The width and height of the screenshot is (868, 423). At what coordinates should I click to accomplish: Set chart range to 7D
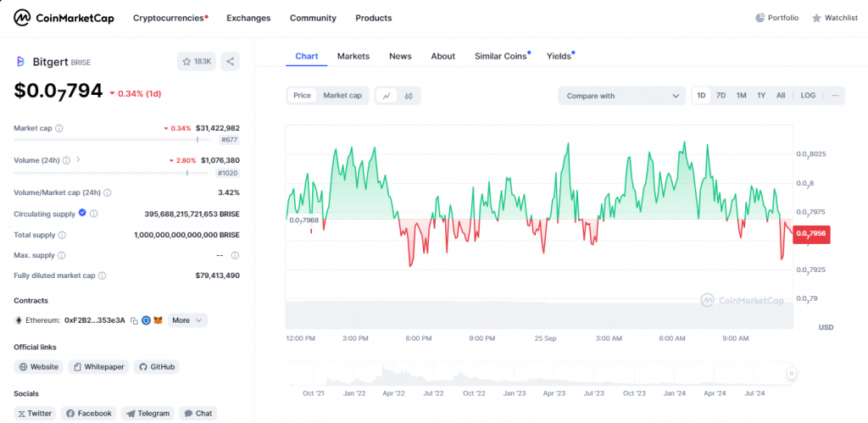(721, 95)
